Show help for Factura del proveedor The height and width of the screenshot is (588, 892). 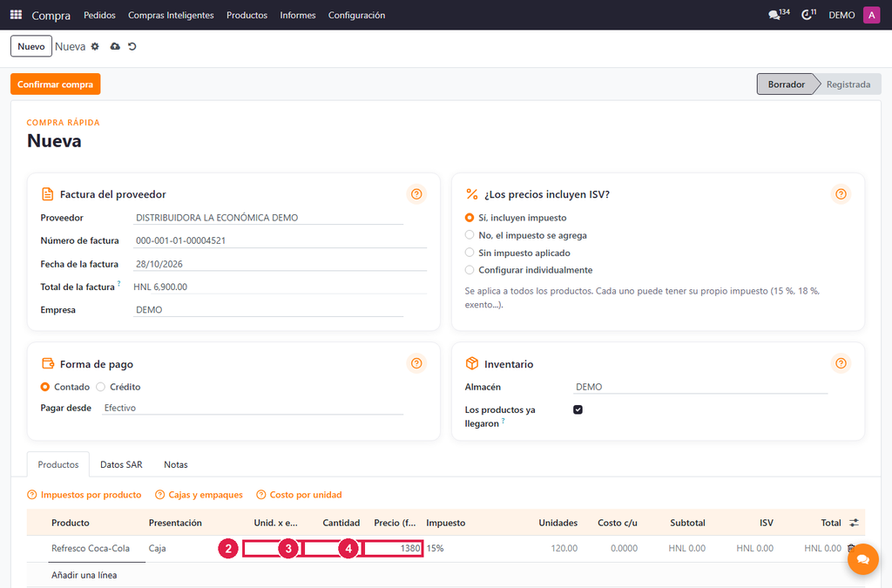[416, 194]
